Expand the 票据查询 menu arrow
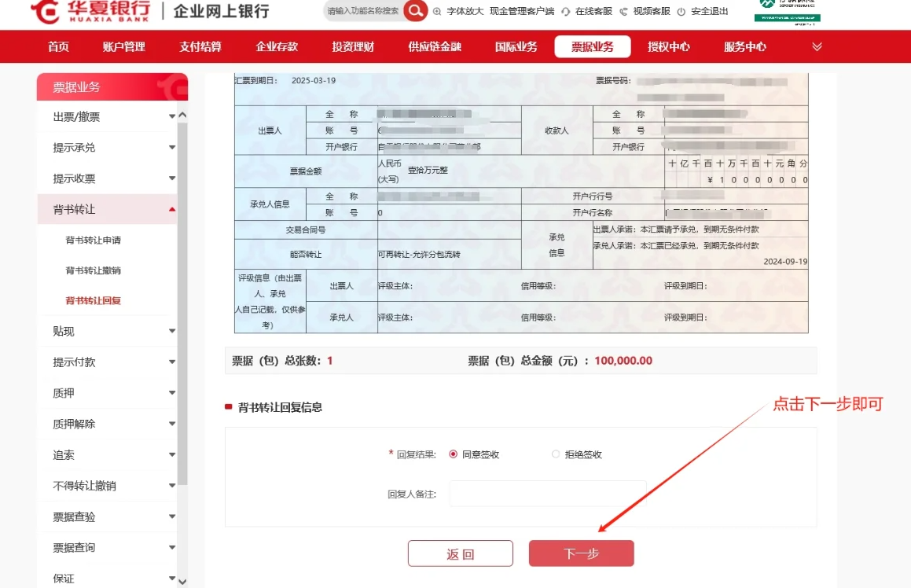This screenshot has width=911, height=588. tap(172, 547)
